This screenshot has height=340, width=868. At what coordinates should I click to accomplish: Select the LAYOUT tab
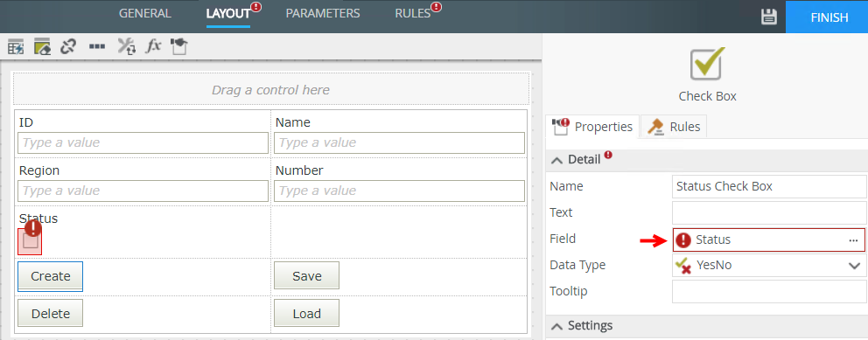(x=228, y=14)
